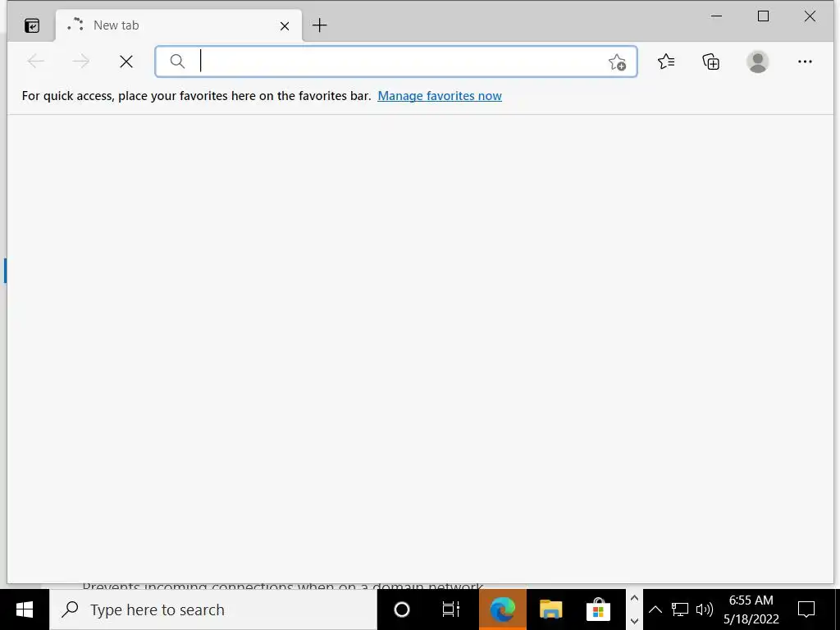Viewport: 840px width, 630px height.
Task: Open the Collections panel
Action: [711, 62]
